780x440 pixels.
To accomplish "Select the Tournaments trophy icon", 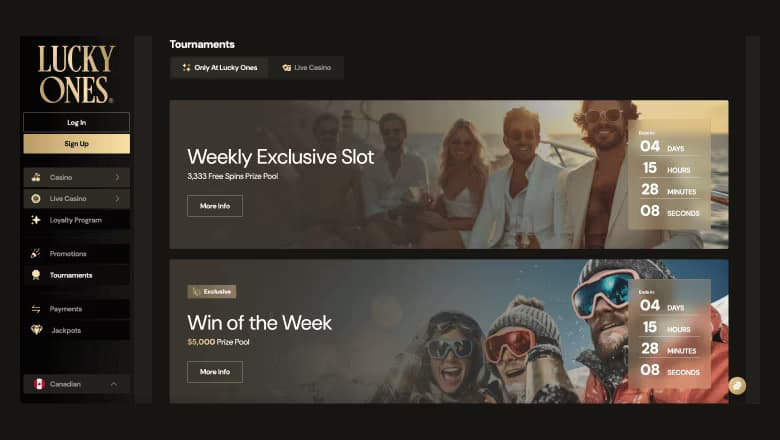I will coord(36,275).
